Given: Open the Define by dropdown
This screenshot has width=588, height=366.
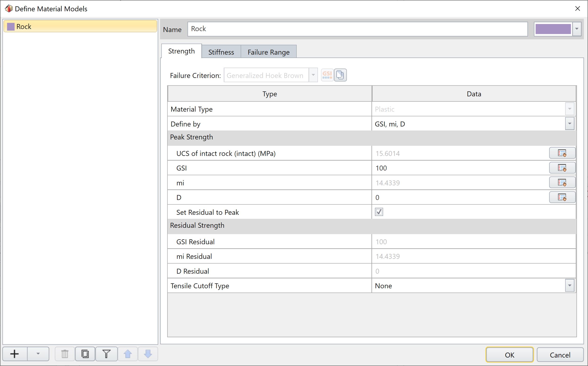Looking at the screenshot, I should (569, 124).
